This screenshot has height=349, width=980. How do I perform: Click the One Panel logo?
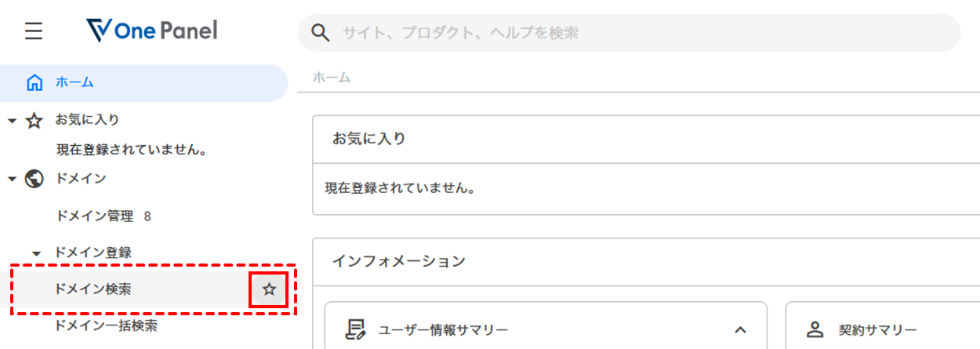click(151, 31)
